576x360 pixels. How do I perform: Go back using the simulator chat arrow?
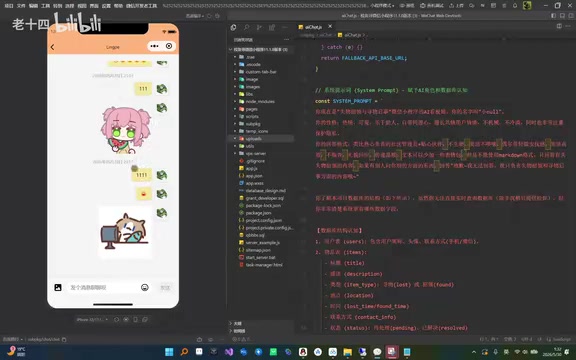click(53, 47)
